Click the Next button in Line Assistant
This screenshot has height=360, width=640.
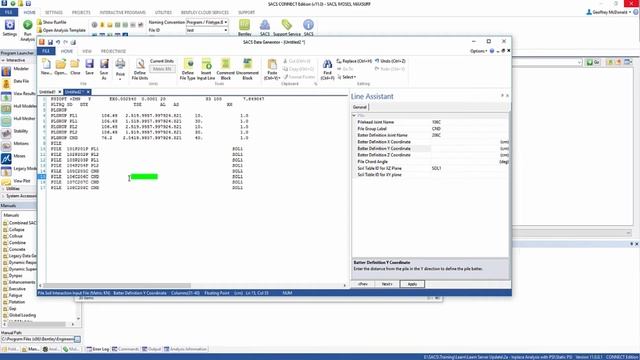(387, 284)
